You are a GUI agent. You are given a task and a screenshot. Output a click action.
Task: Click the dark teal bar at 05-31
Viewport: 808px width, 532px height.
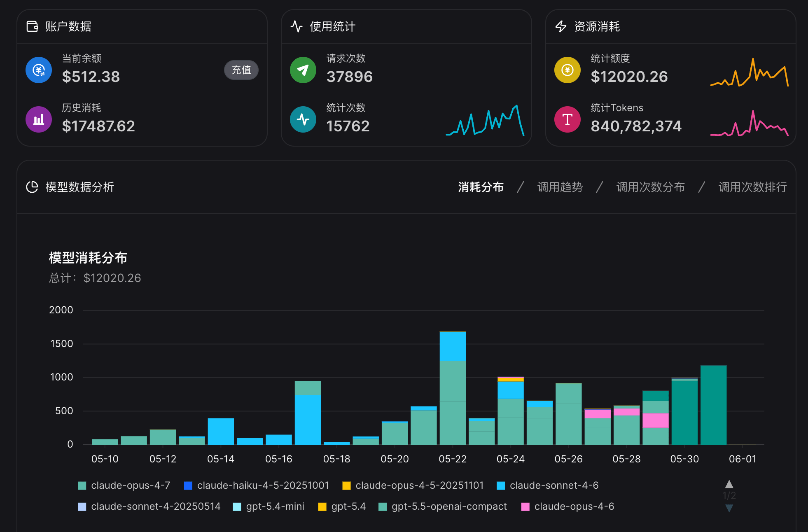(x=713, y=405)
